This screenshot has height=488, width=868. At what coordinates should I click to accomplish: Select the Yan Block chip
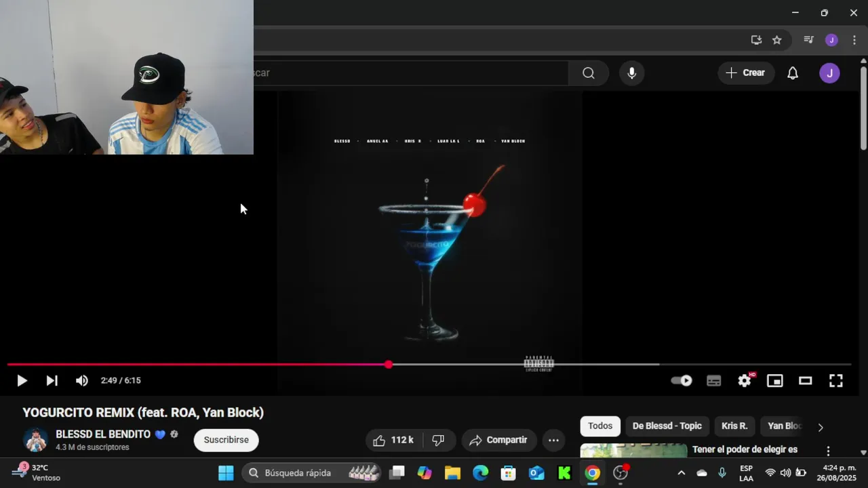tap(785, 426)
